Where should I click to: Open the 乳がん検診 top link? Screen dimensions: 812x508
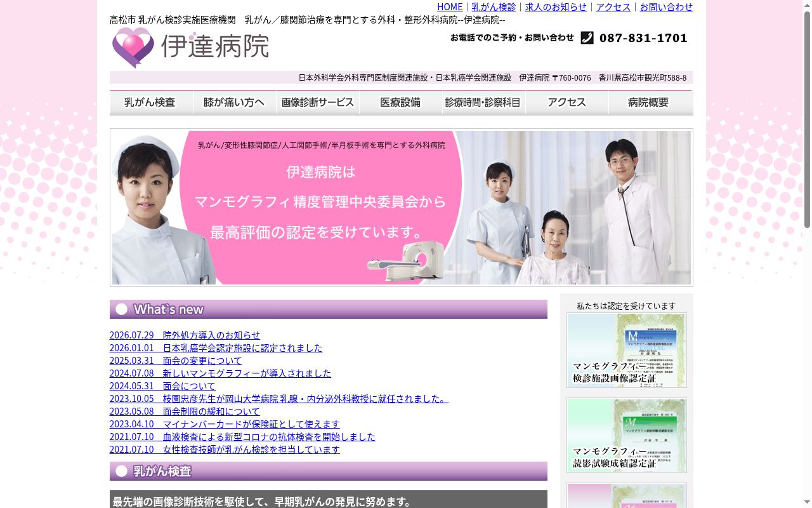(x=494, y=7)
